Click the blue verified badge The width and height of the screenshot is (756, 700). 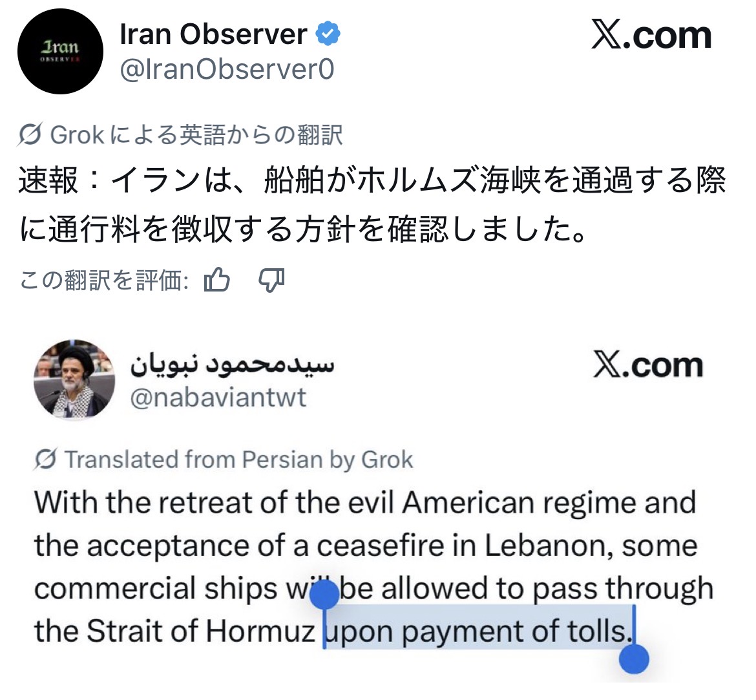pyautogui.click(x=328, y=34)
